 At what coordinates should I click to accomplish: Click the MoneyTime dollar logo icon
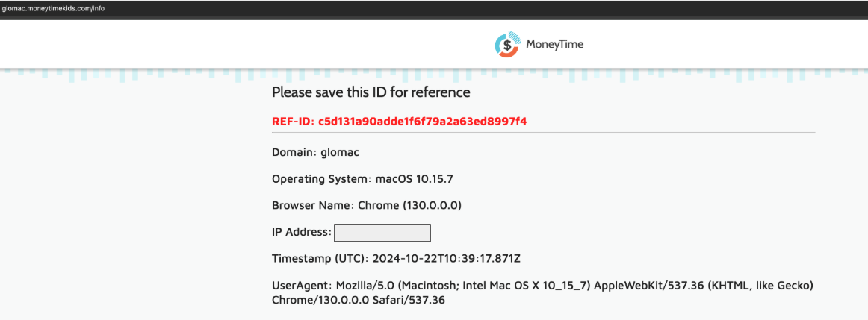tap(507, 44)
